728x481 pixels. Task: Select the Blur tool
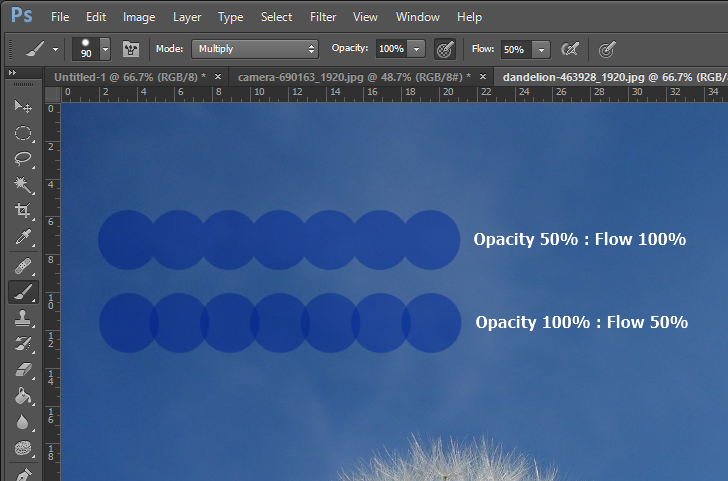[x=23, y=422]
